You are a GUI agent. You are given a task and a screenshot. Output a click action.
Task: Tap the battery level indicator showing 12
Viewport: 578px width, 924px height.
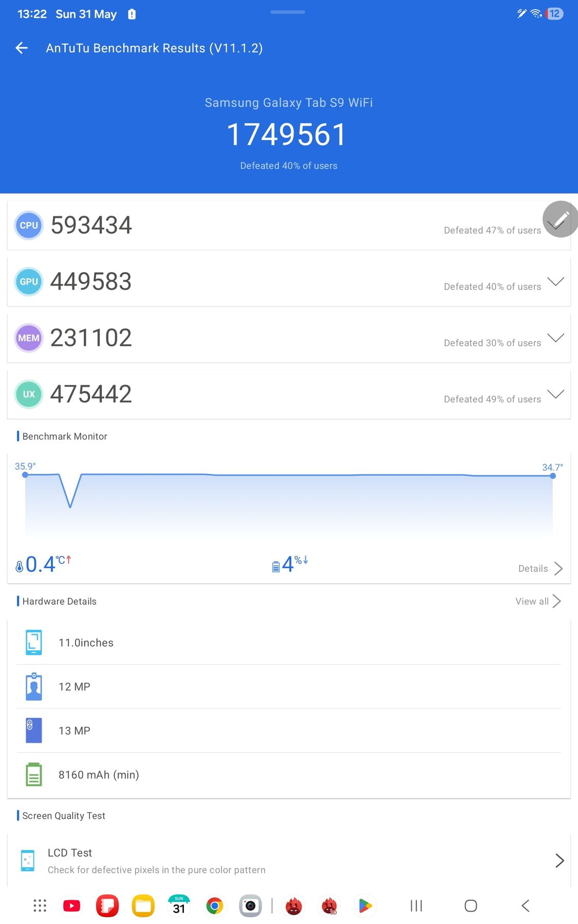pyautogui.click(x=554, y=14)
